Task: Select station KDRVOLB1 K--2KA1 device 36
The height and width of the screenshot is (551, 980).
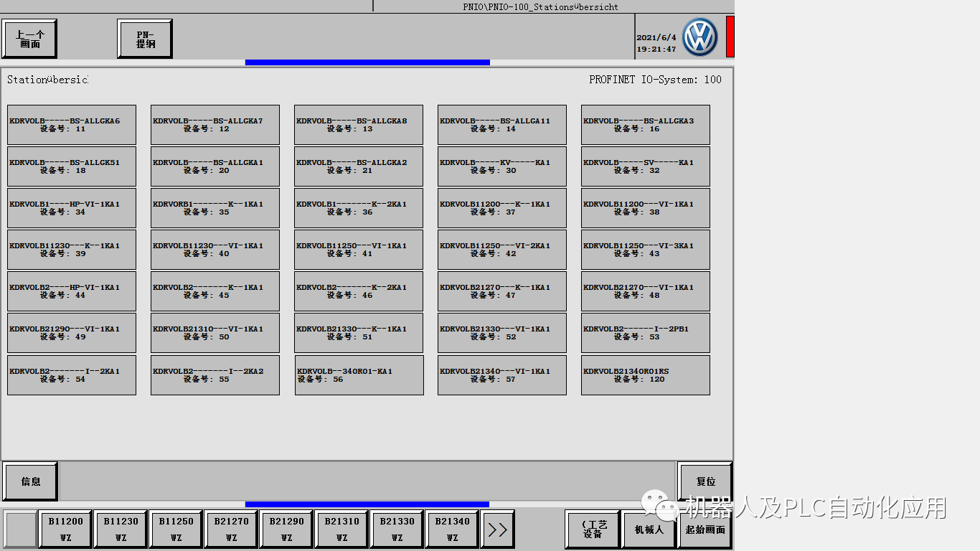Action: pyautogui.click(x=359, y=208)
